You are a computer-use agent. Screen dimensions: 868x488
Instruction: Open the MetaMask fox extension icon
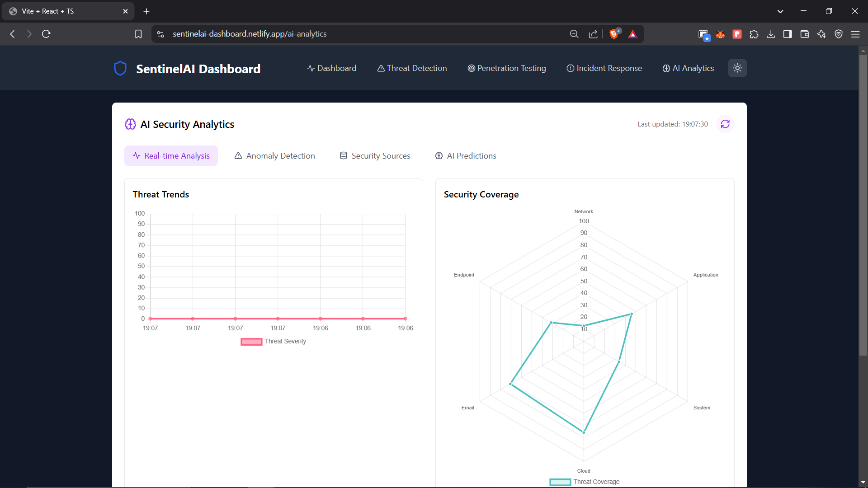[721, 34]
